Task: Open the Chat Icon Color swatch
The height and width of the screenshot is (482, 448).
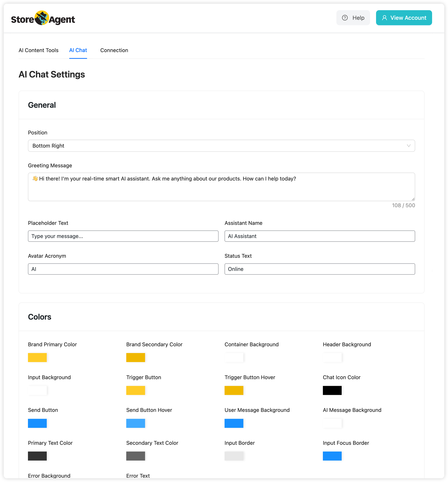Action: [x=332, y=390]
